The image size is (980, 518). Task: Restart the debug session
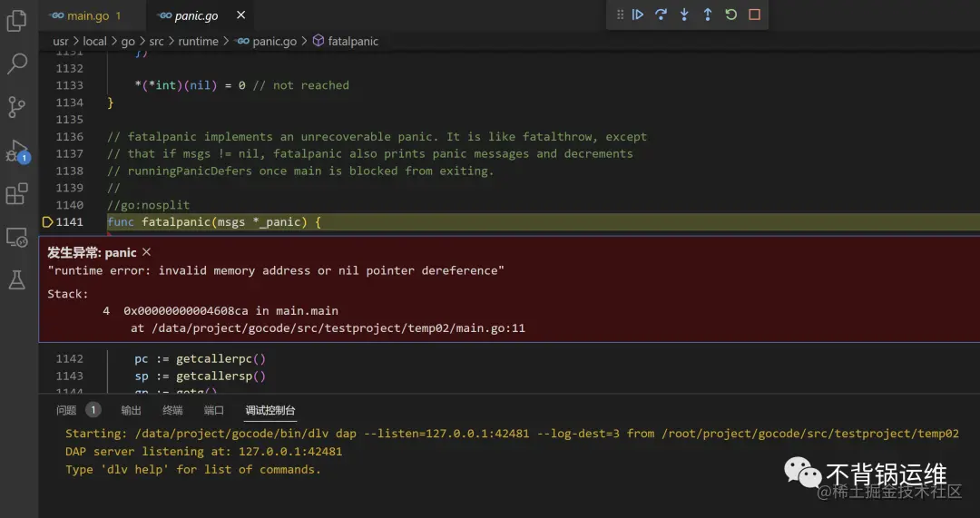coord(731,15)
